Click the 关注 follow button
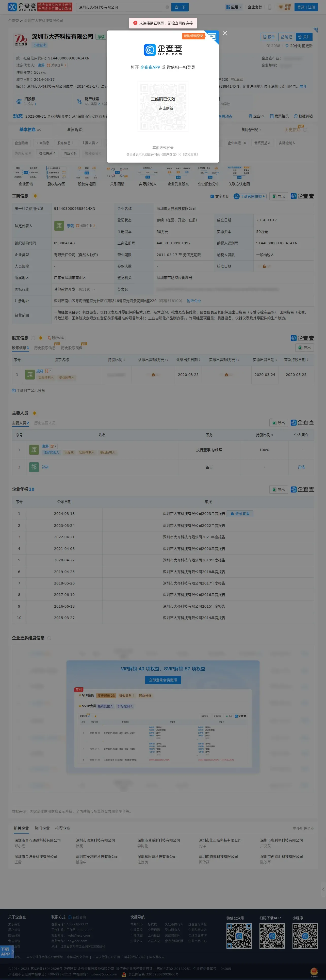 click(x=304, y=37)
